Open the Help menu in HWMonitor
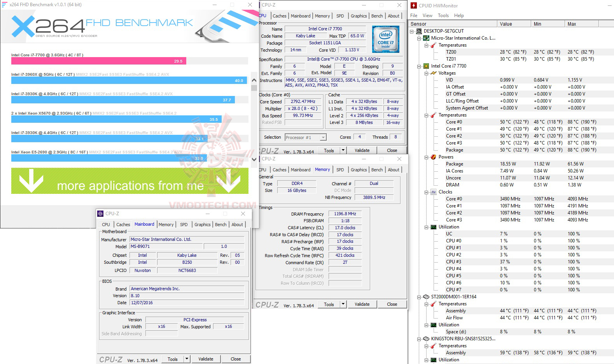The height and width of the screenshot is (364, 614). pos(459,16)
